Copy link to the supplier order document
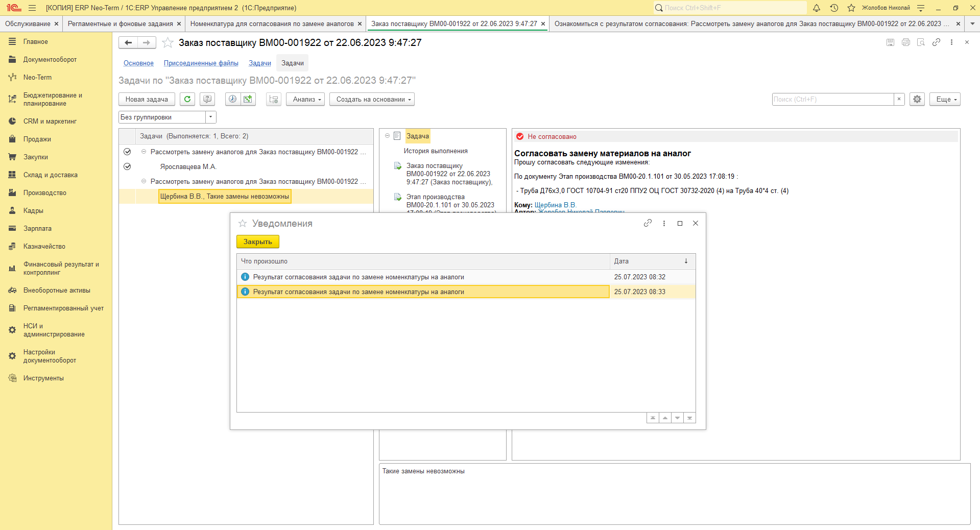Viewport: 980px width, 530px height. [x=936, y=42]
